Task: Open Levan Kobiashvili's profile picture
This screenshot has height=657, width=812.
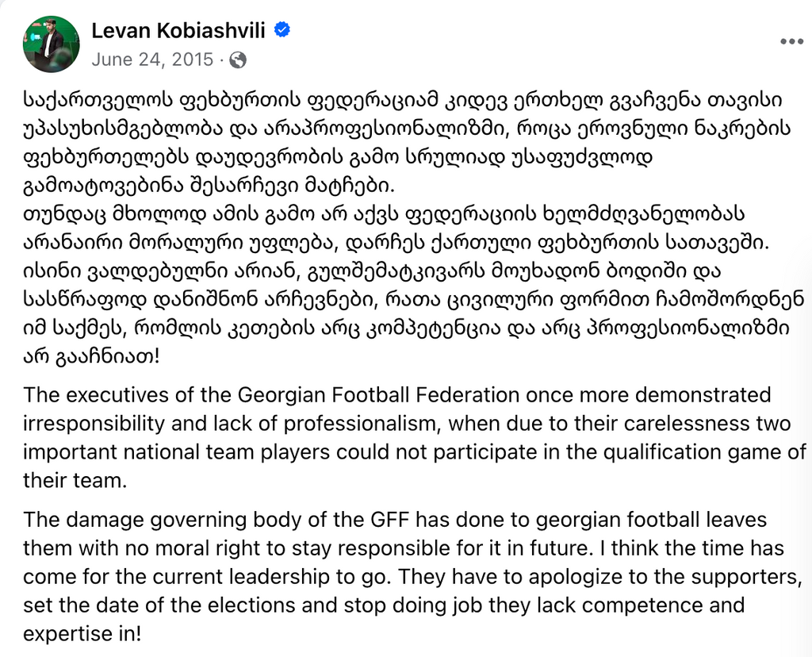Action: (52, 44)
